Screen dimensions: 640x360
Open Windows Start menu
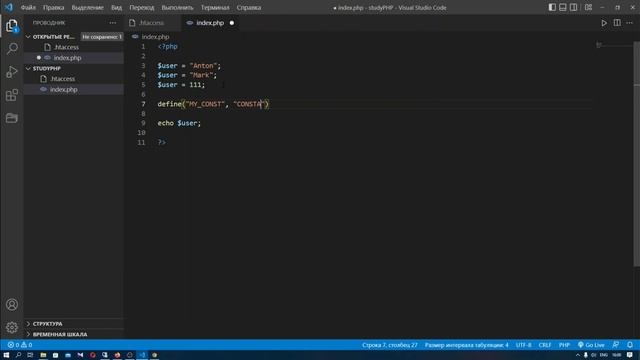tap(6, 355)
